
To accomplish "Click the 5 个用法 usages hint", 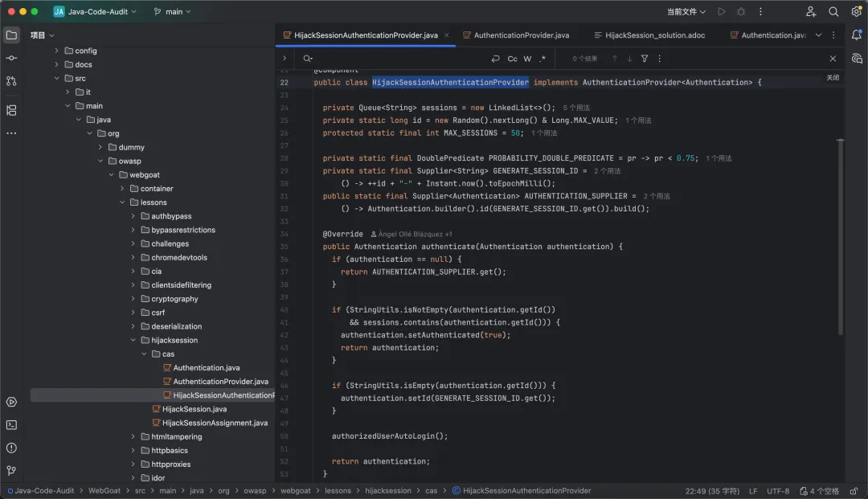I will tap(576, 108).
